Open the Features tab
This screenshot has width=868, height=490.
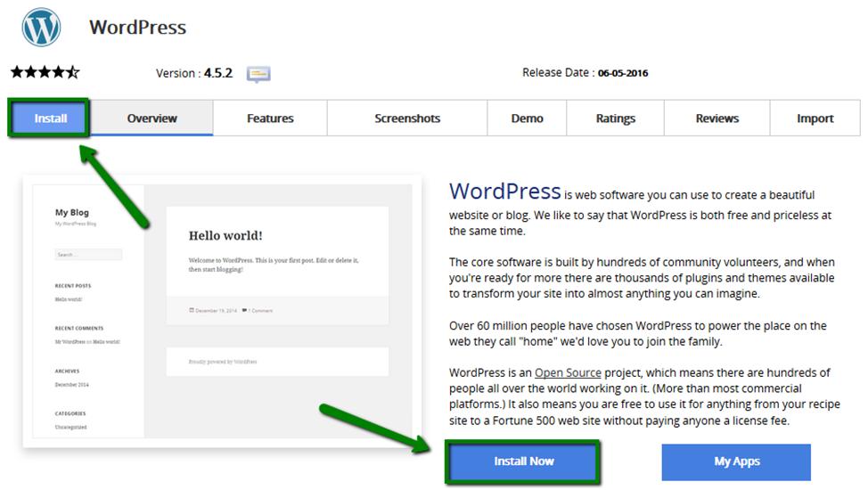click(270, 118)
